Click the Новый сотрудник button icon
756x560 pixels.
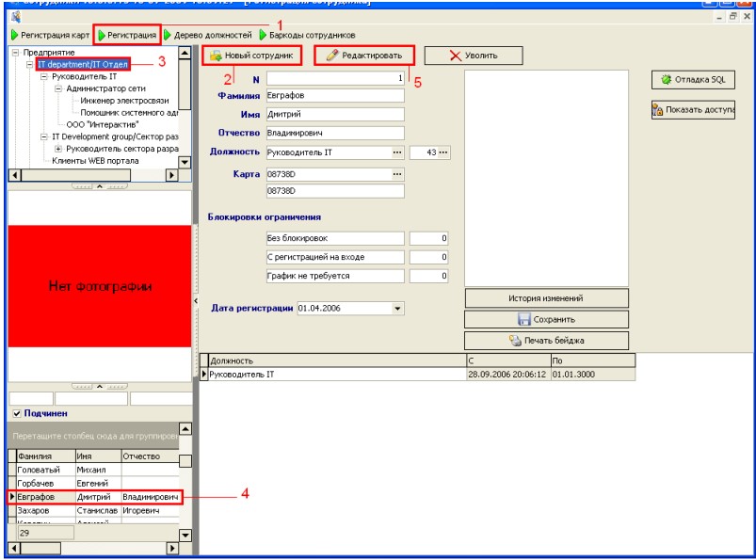click(216, 56)
